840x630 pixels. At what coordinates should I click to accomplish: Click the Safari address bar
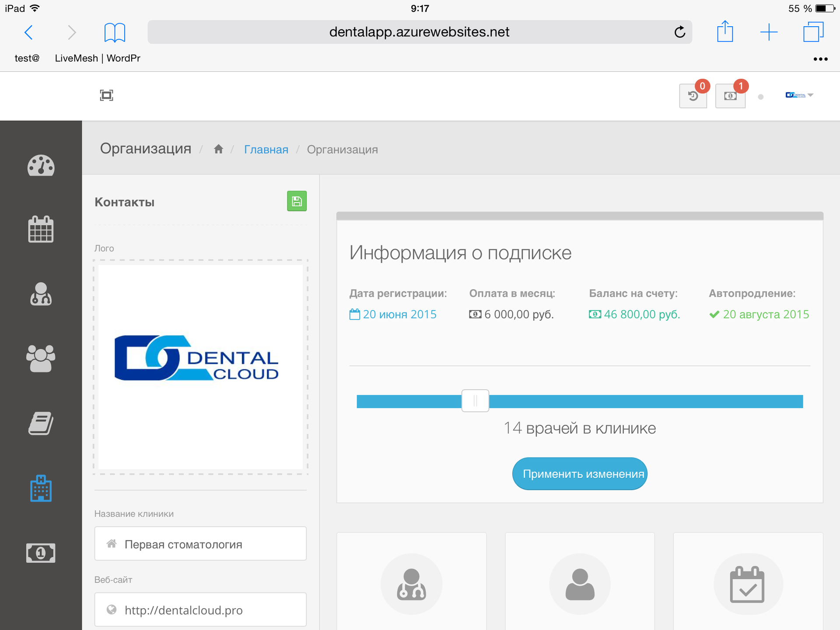[420, 32]
